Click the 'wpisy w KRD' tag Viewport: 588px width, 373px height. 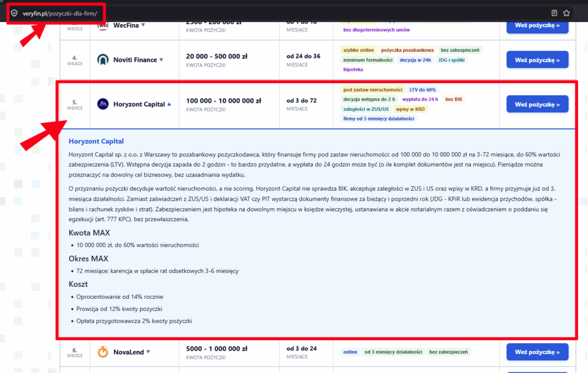click(x=410, y=109)
